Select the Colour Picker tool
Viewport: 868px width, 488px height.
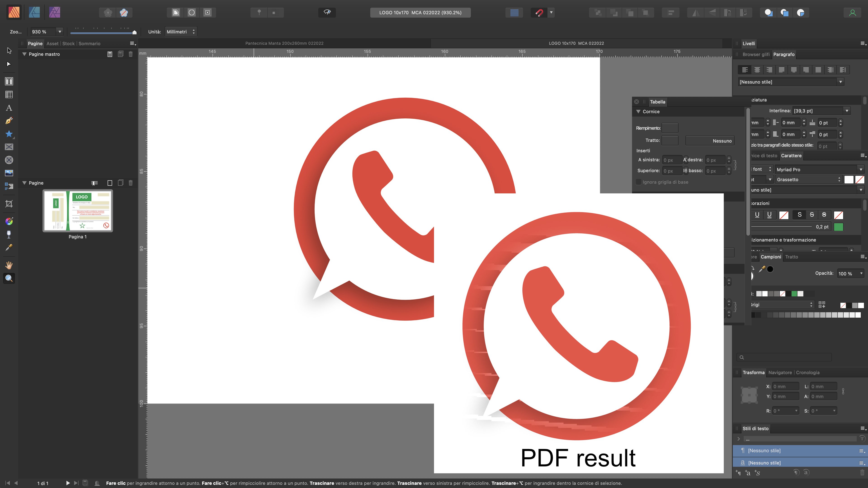click(x=9, y=248)
